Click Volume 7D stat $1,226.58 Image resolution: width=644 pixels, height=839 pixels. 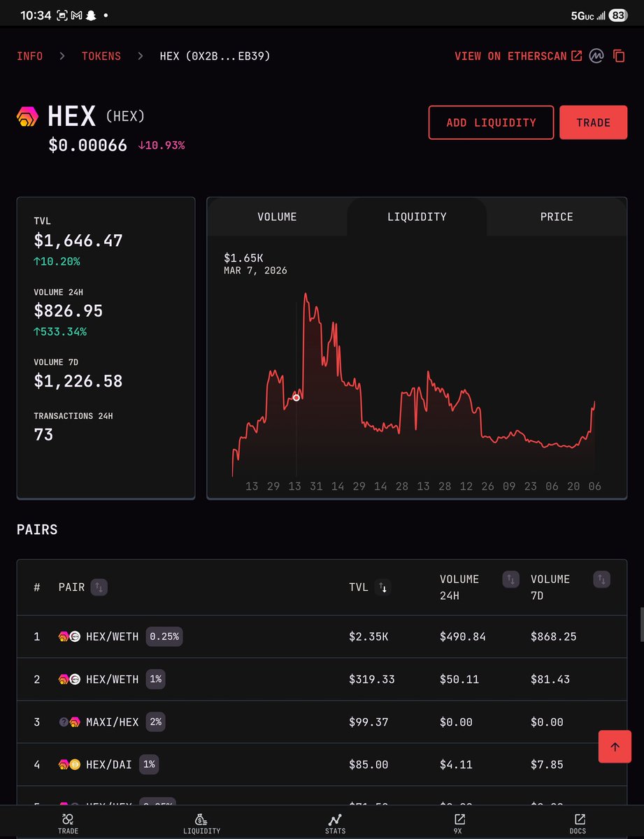point(78,381)
